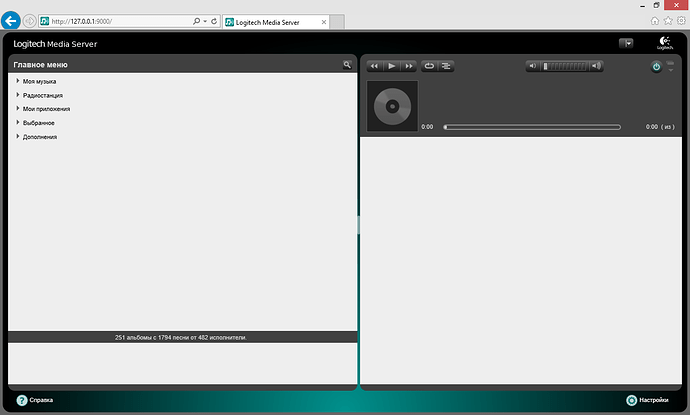
Task: Open the Дополнения menu item
Action: click(40, 136)
